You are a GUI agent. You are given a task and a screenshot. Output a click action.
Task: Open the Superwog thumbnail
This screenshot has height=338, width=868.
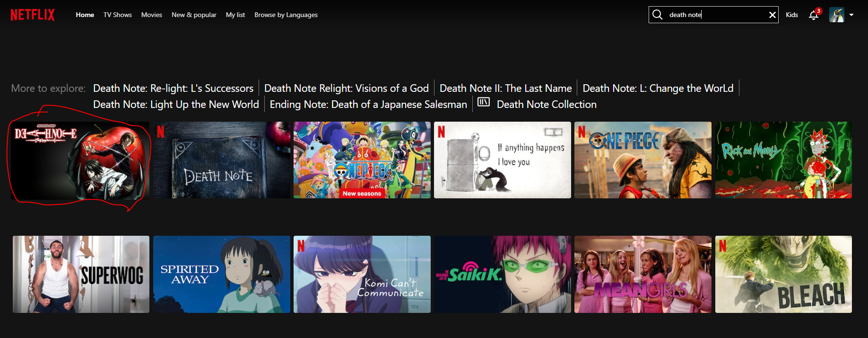pyautogui.click(x=81, y=275)
